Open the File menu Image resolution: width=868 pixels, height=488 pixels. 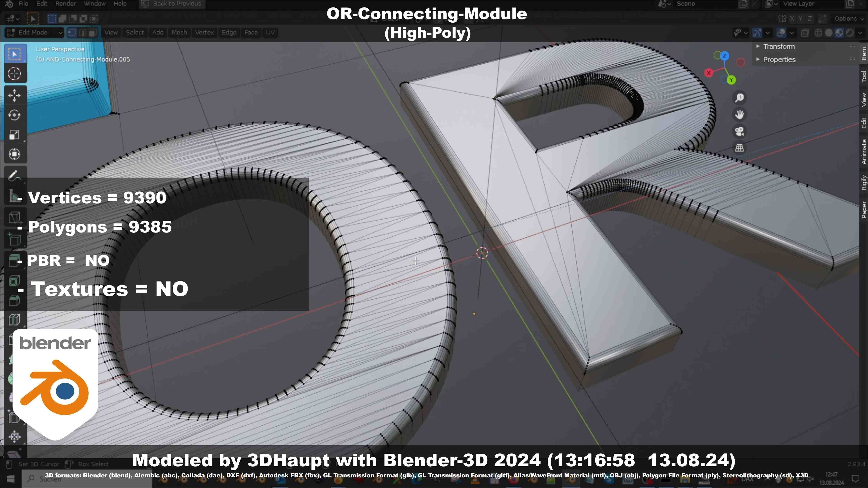[x=23, y=4]
